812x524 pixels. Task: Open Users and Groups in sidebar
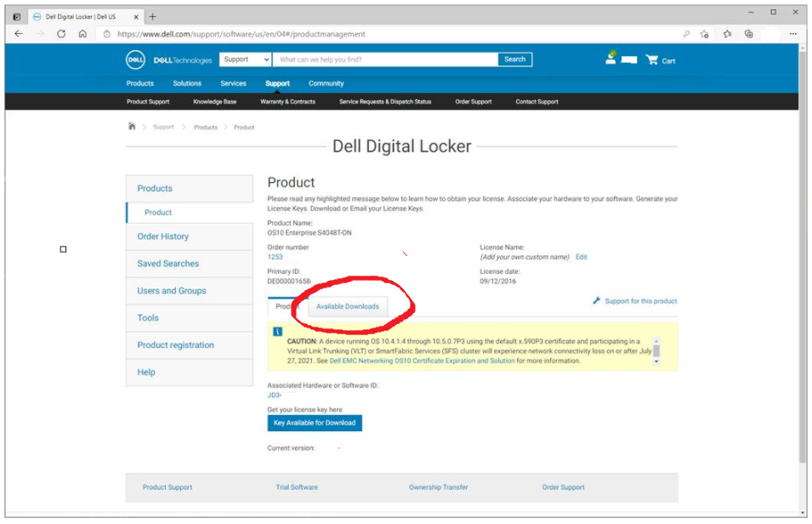tap(190, 291)
